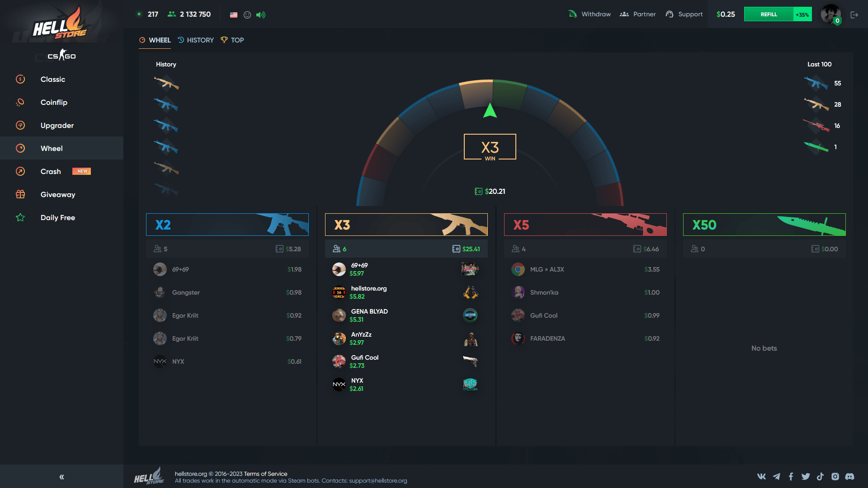
Task: Select player Shmon'ka
Action: [x=585, y=292]
